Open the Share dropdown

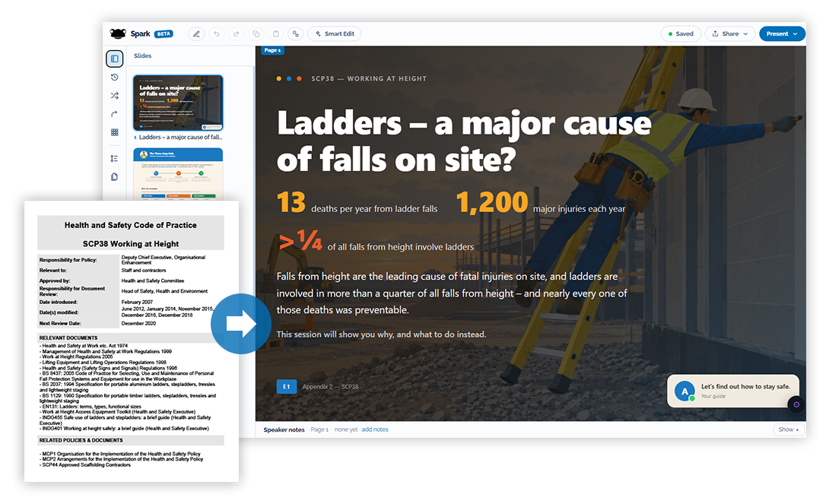pyautogui.click(x=730, y=33)
